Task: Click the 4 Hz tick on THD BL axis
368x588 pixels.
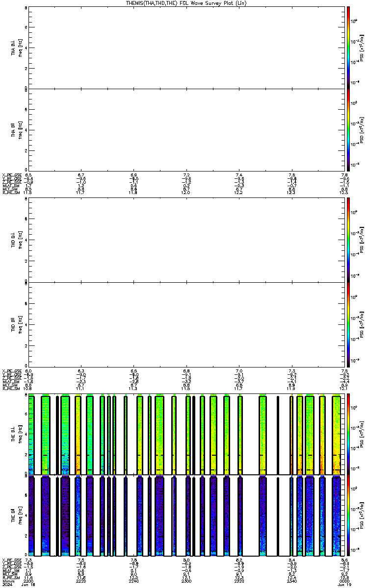Action: click(26, 240)
